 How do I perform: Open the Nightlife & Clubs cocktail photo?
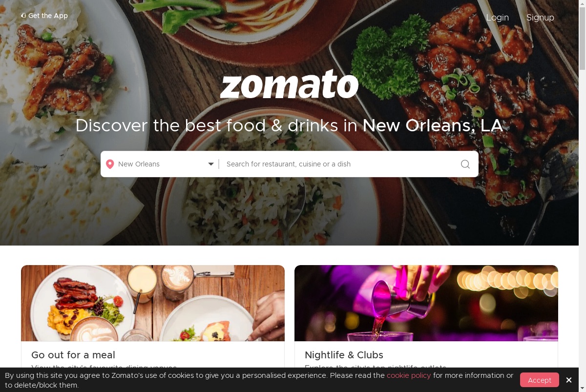click(x=426, y=303)
